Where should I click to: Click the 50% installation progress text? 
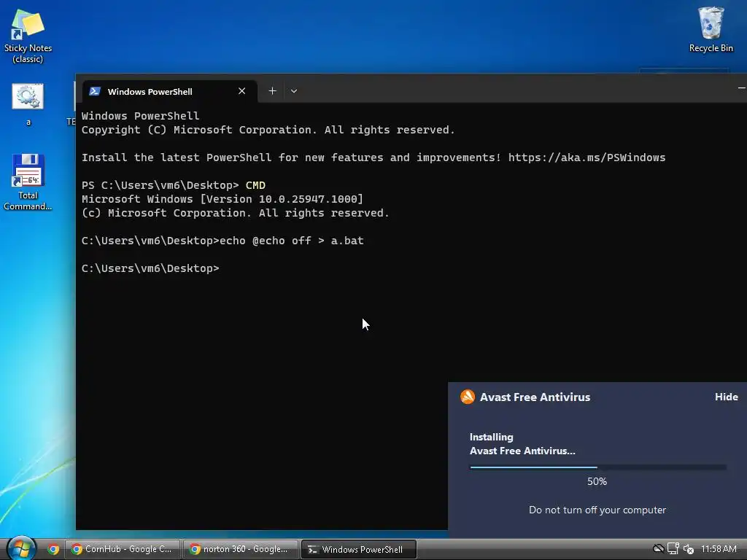click(x=597, y=482)
